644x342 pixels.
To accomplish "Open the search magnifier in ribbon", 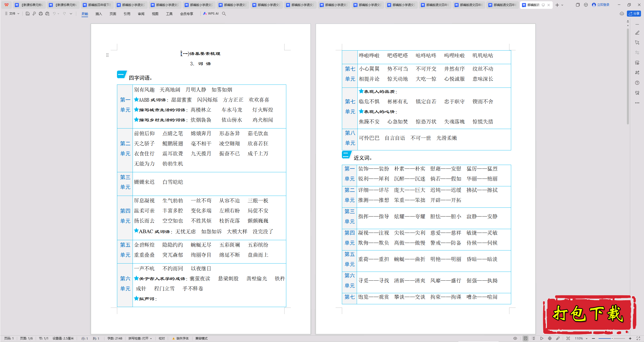I will click(224, 14).
